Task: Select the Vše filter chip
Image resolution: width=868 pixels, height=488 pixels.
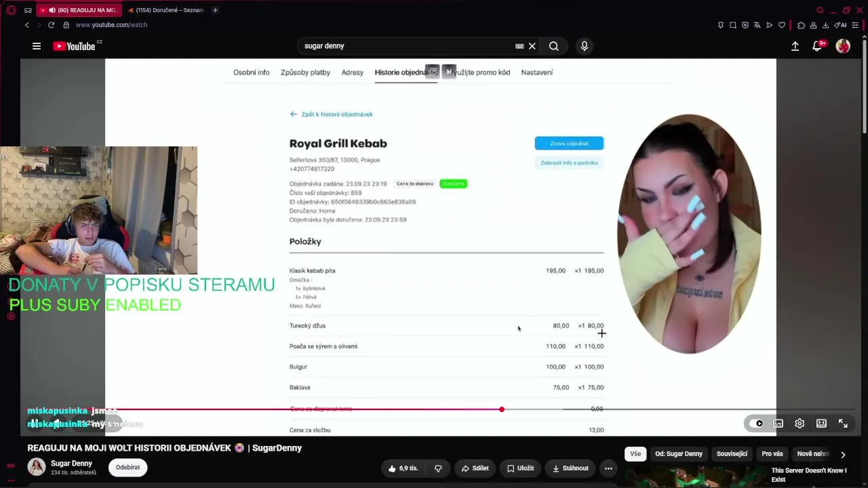Action: (635, 454)
